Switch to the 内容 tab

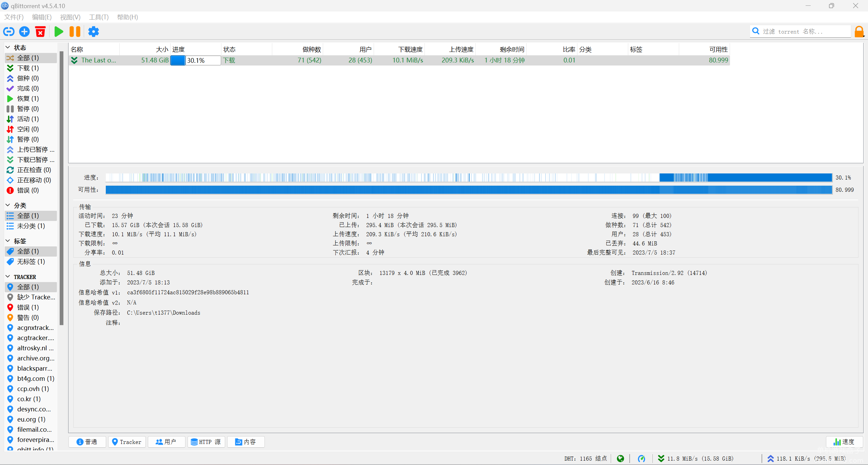click(x=246, y=442)
